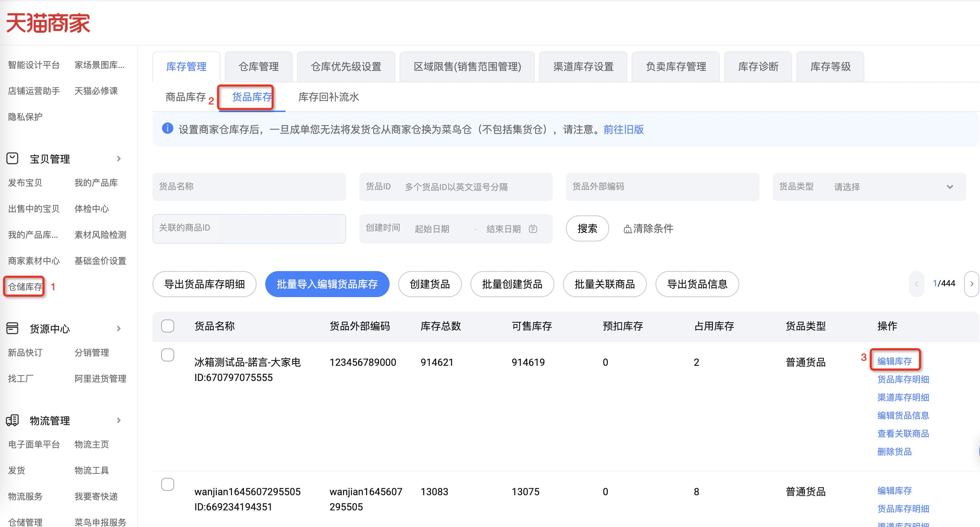The height and width of the screenshot is (527, 980).
Task: Expand the 物流管理 section chevron
Action: pos(119,420)
